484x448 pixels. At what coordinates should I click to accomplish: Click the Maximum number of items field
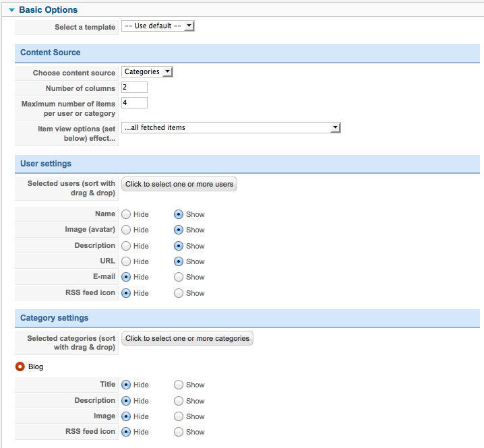point(134,102)
